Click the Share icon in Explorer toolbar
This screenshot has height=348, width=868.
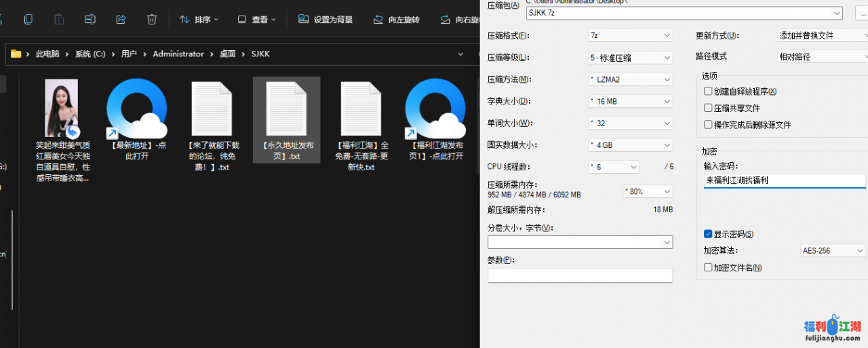(121, 20)
